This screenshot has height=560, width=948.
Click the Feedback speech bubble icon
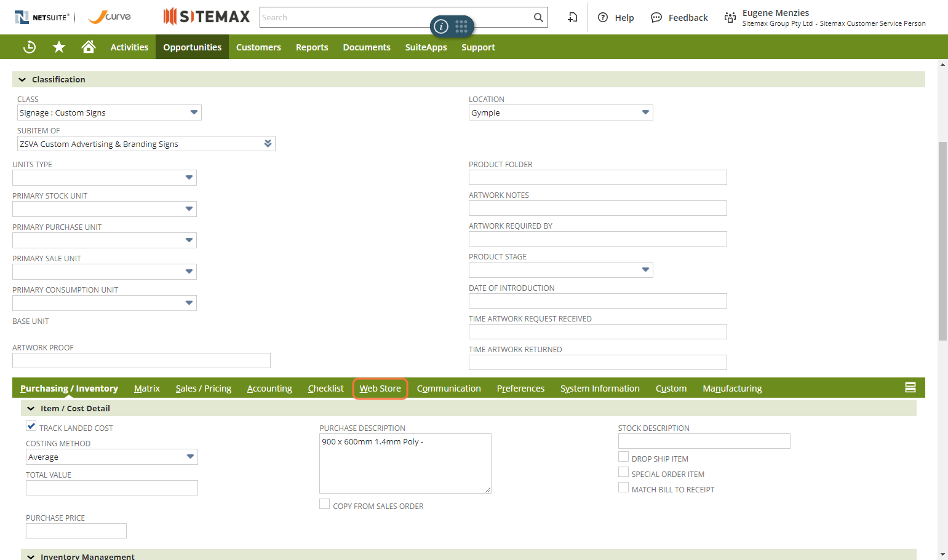[x=656, y=17]
